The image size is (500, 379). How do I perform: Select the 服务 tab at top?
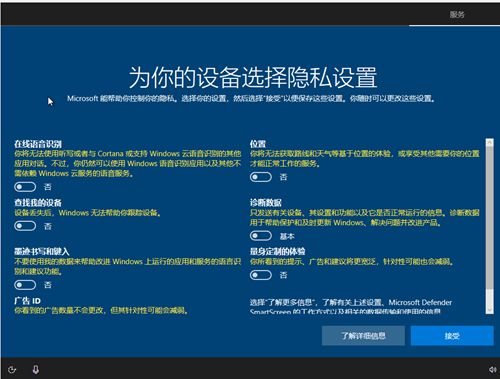point(457,14)
